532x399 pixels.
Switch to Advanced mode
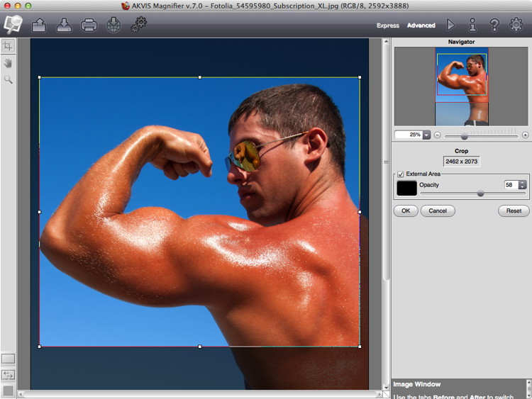(421, 26)
